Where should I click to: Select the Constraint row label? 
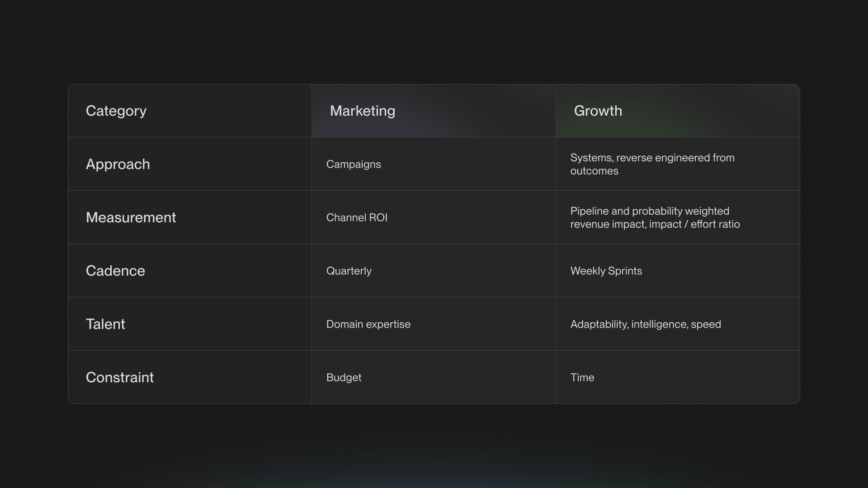click(x=120, y=377)
